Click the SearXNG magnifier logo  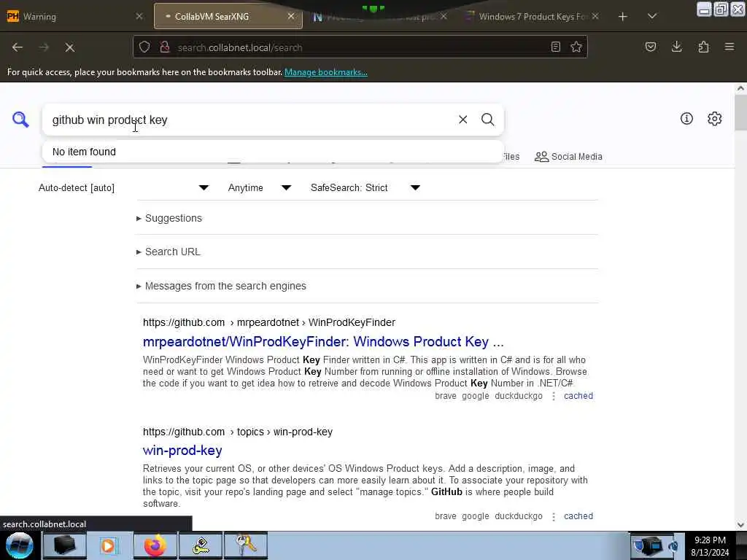20,120
